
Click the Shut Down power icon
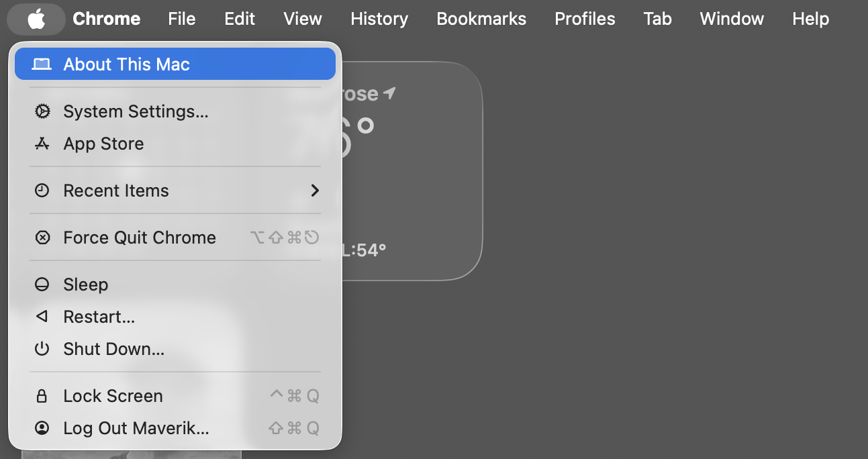point(42,349)
